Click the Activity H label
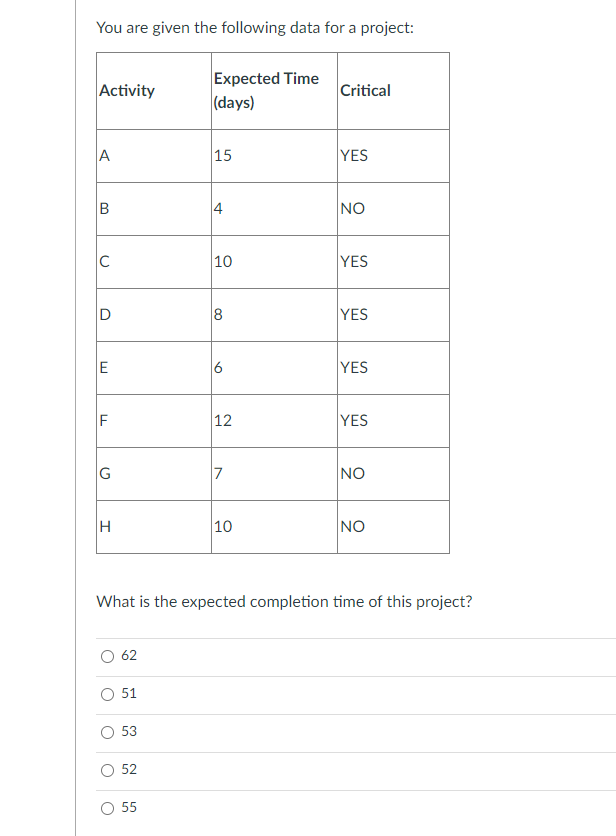616x836 pixels. [103, 526]
